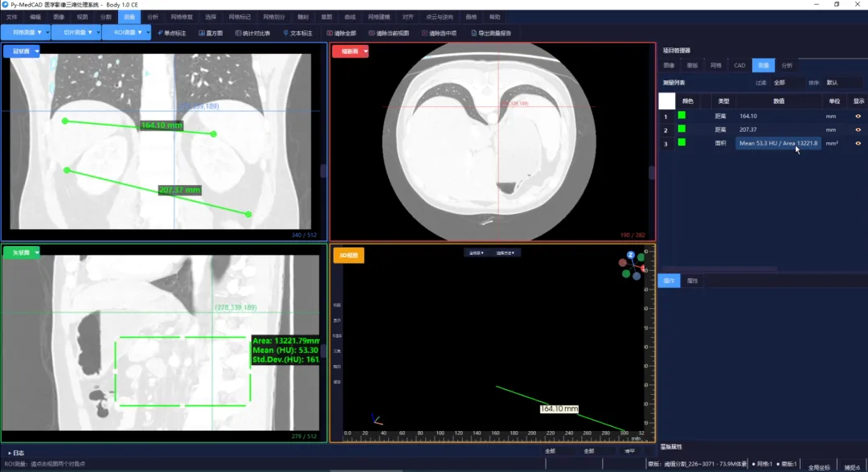Click 导出测量报告 export measurement report
The height and width of the screenshot is (472, 868).
(x=491, y=33)
